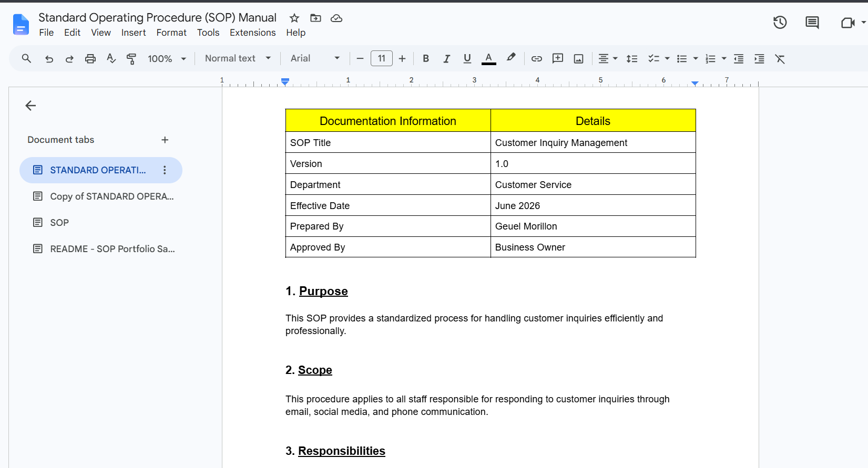Click the left indent ruler marker
The image size is (868, 468).
[x=285, y=83]
